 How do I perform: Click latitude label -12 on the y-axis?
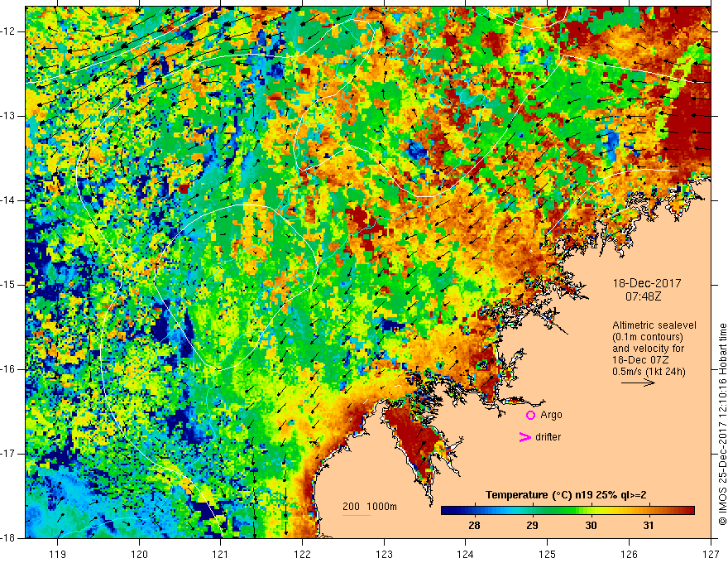point(8,31)
